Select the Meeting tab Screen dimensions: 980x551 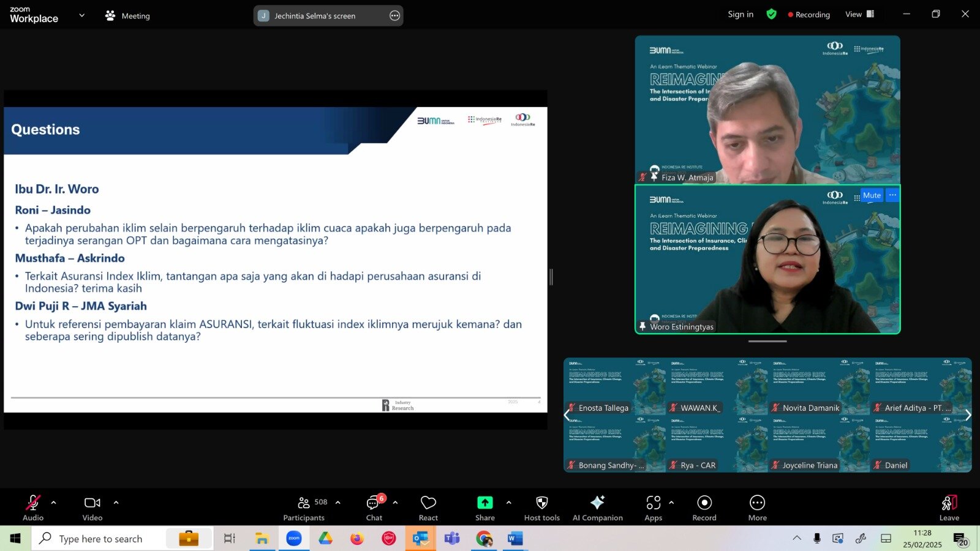tap(127, 16)
